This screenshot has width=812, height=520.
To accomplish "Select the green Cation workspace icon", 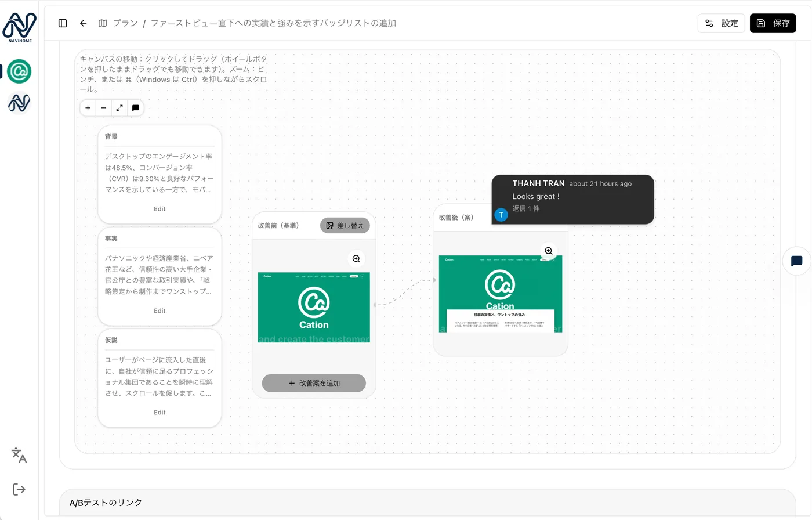I will click(19, 71).
